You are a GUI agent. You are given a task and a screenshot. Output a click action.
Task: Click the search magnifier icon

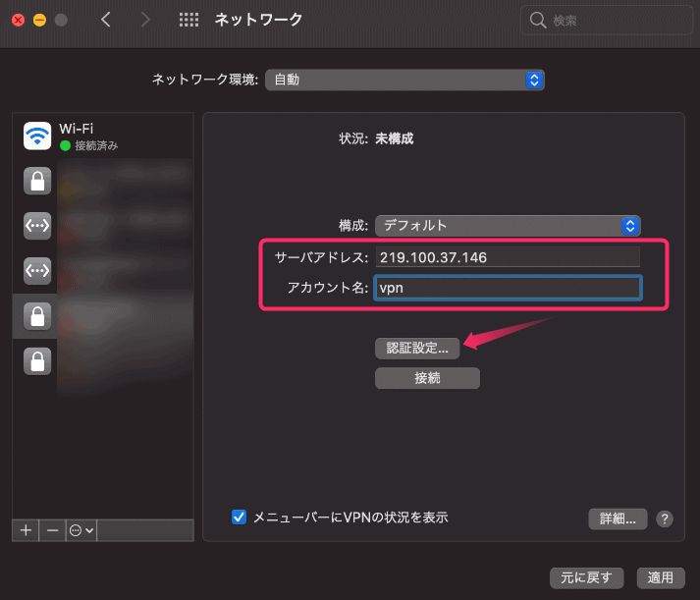click(537, 20)
